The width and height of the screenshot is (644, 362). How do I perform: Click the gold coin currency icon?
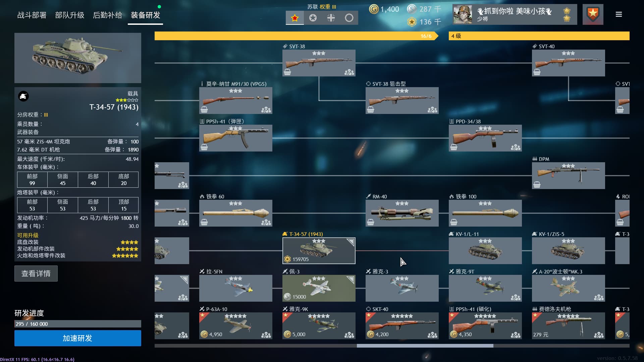(374, 9)
